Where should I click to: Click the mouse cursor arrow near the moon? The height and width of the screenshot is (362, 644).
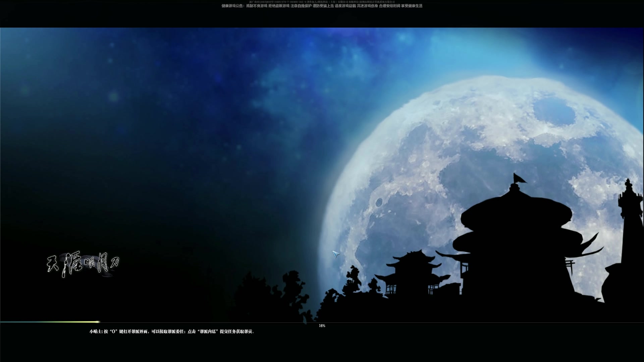coord(335,254)
